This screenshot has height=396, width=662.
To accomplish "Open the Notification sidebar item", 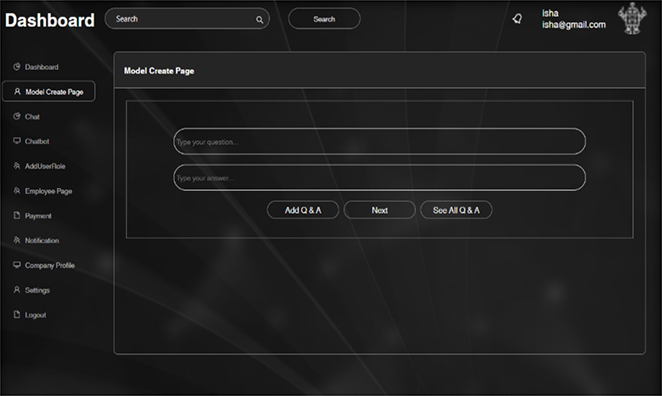I will point(42,241).
